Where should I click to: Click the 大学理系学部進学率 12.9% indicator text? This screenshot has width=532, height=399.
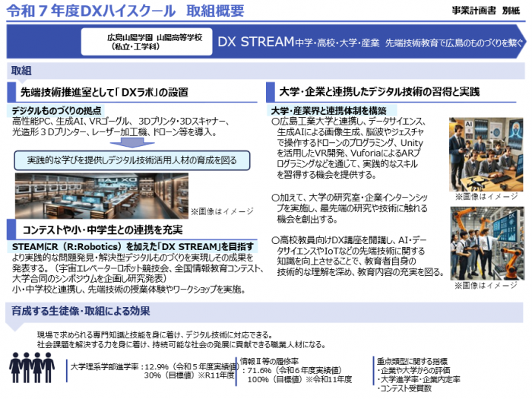point(149,366)
